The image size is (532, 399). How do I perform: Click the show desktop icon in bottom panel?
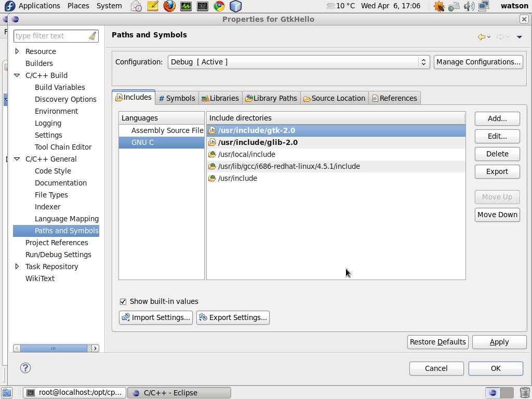[7, 393]
